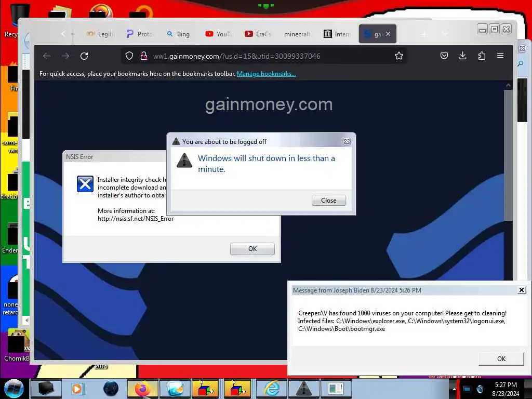Click Close in the shutdown warning dialog

click(x=328, y=200)
